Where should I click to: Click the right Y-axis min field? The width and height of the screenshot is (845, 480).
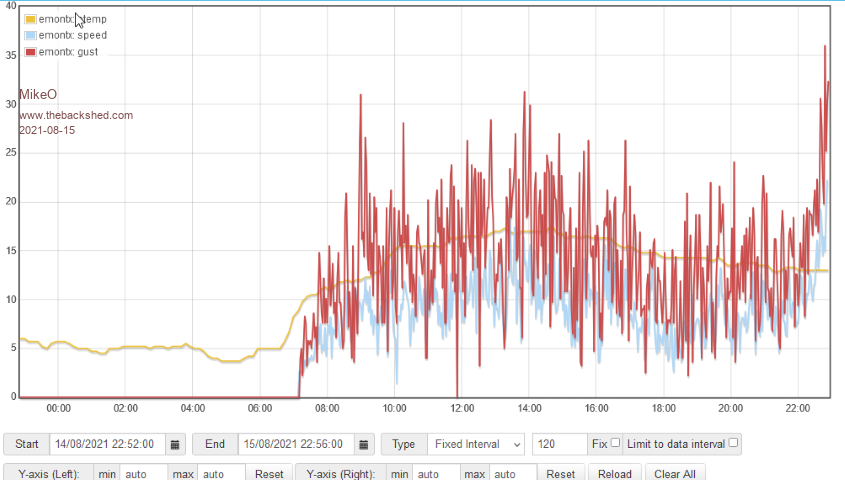(x=437, y=473)
